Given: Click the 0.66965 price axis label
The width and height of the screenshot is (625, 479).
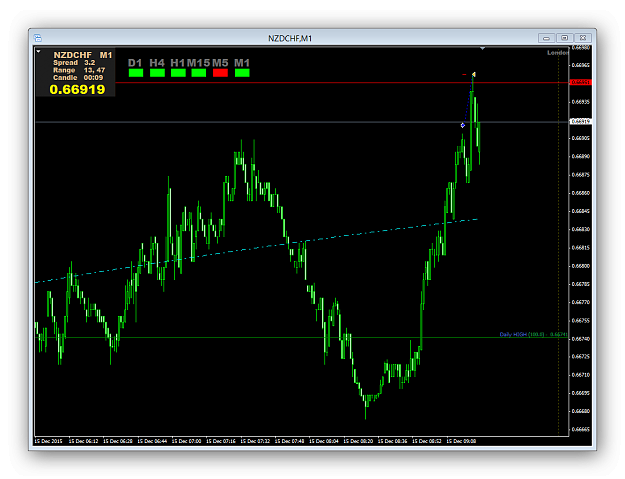Looking at the screenshot, I should [x=581, y=65].
